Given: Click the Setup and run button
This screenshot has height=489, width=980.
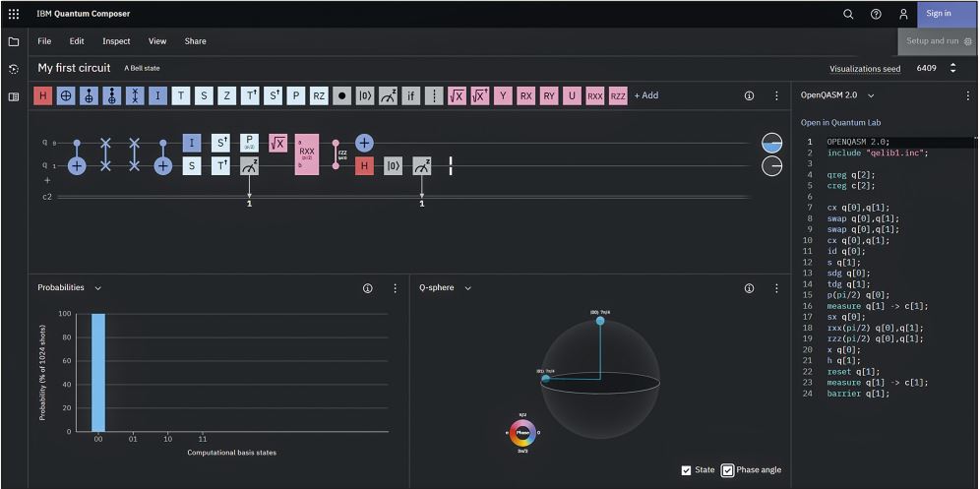Looking at the screenshot, I should click(938, 41).
